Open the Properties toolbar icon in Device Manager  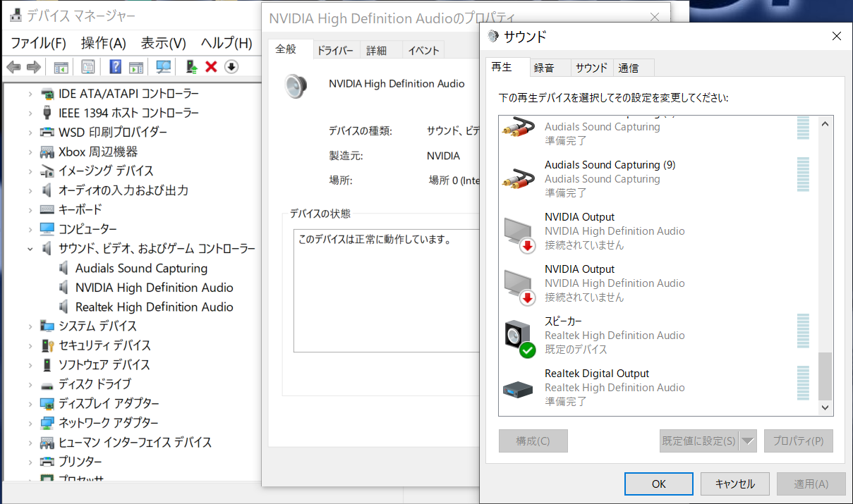point(88,67)
